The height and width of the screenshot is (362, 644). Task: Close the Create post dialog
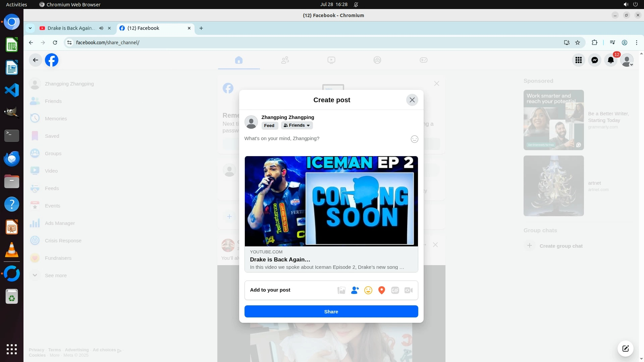412,100
